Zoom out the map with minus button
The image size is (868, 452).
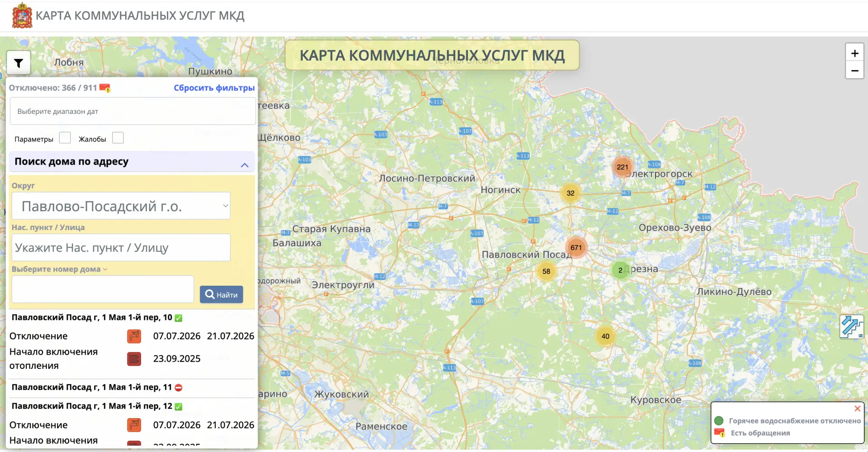tap(854, 71)
